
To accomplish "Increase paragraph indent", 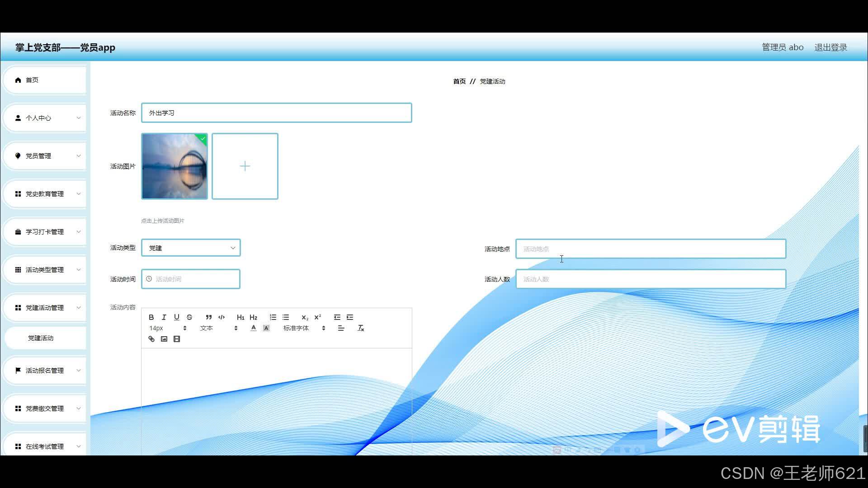I will coord(350,317).
